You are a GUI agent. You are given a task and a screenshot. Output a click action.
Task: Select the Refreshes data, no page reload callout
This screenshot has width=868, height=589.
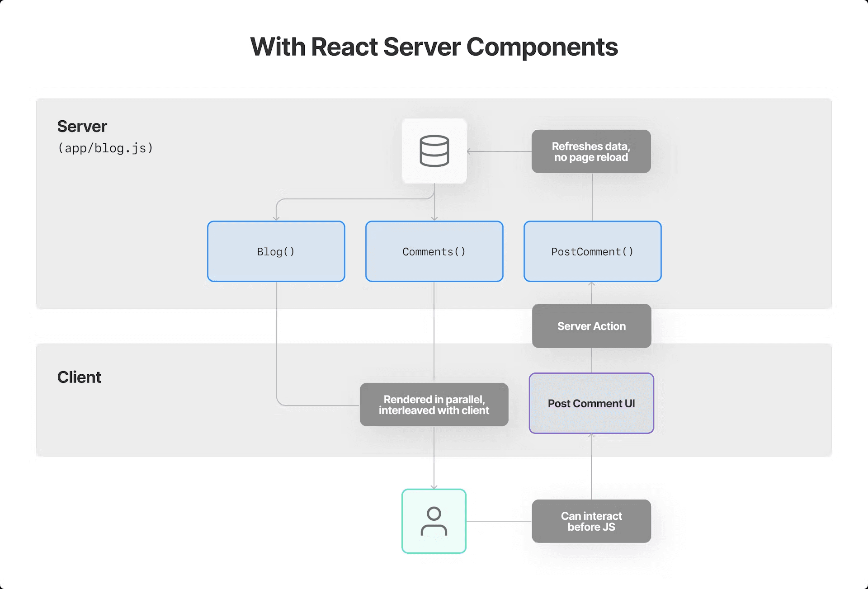coord(590,151)
